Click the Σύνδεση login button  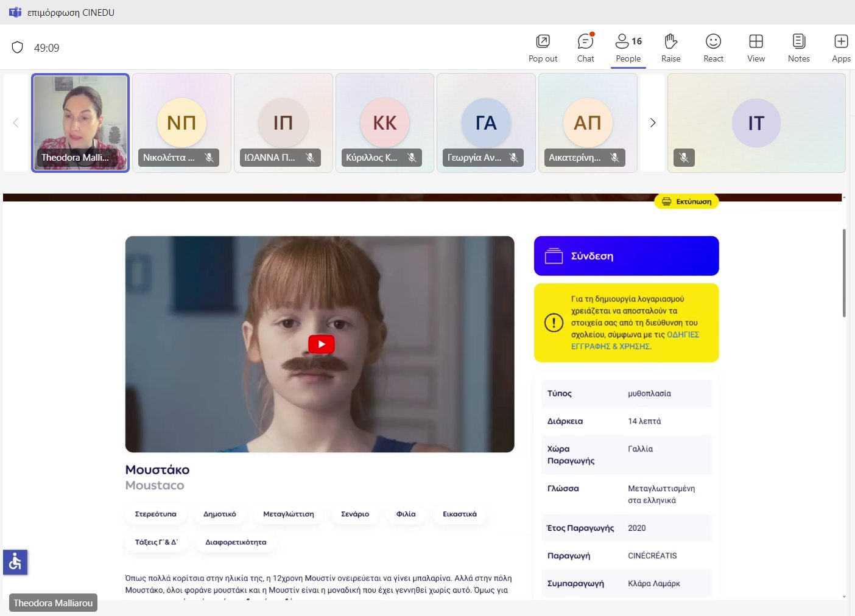coord(626,256)
